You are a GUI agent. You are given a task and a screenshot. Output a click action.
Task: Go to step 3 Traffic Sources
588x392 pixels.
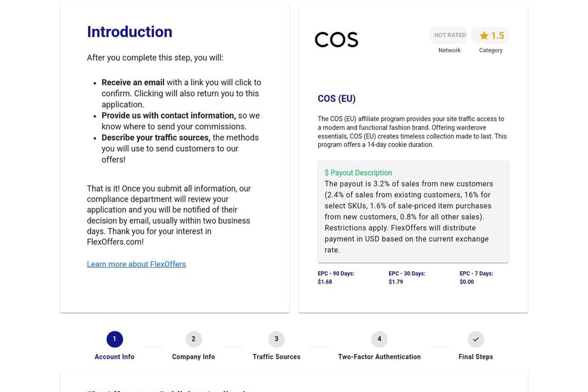276,339
